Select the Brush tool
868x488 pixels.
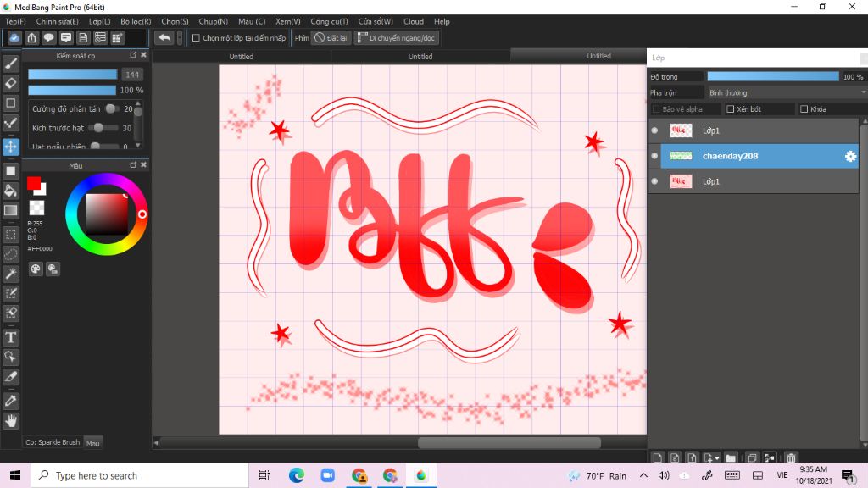tap(10, 63)
